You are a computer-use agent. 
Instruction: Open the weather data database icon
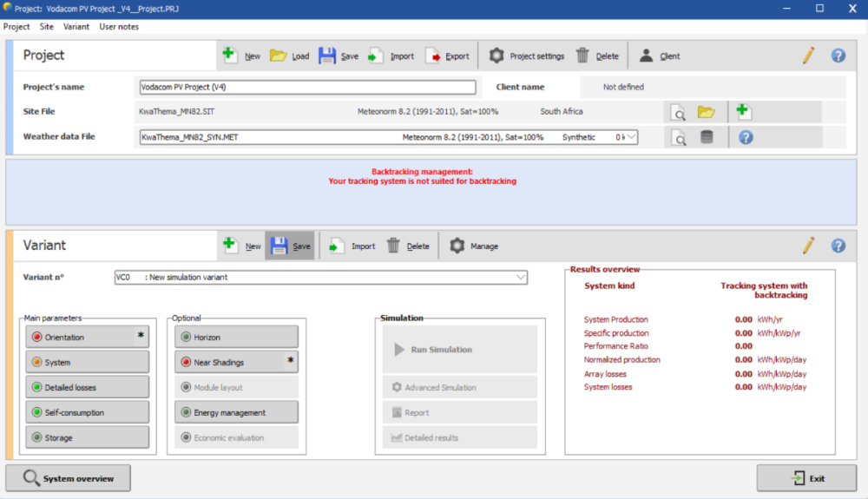click(x=707, y=137)
